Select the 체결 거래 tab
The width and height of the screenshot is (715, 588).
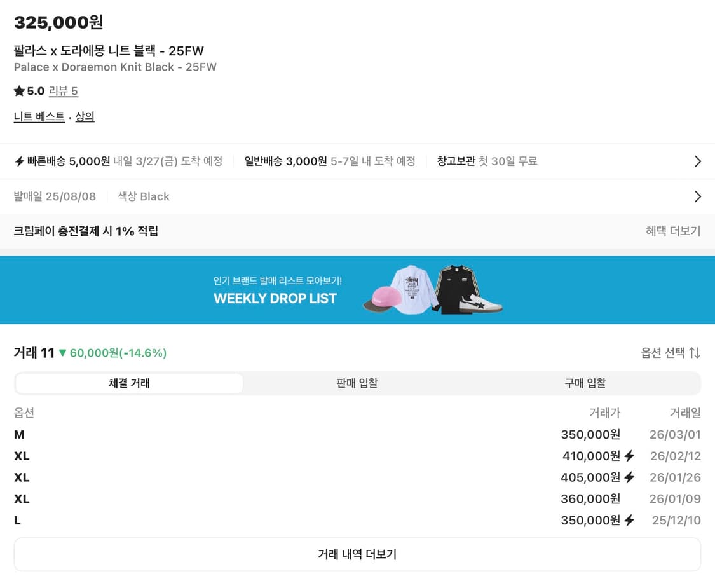click(128, 383)
